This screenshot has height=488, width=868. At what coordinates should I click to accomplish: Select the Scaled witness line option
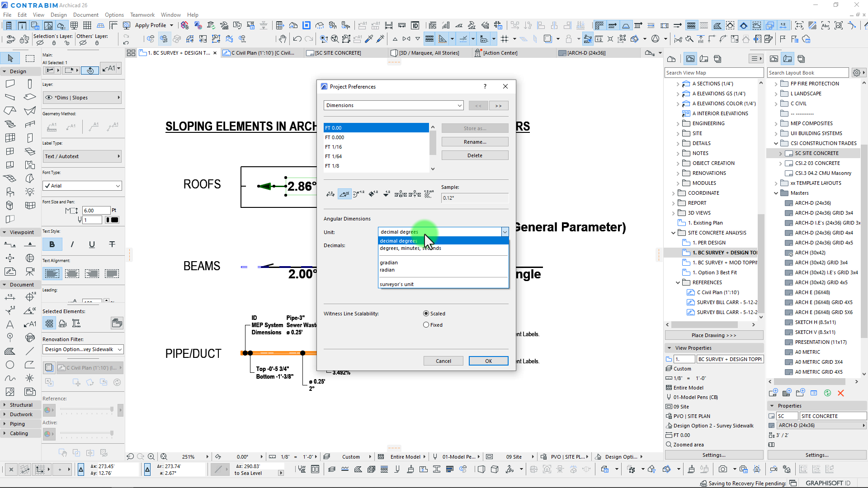426,314
